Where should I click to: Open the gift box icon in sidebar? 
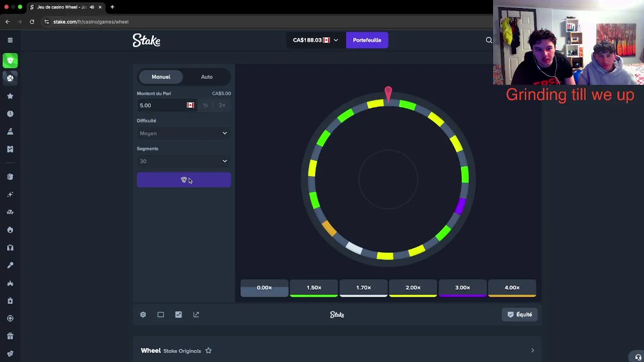point(10,336)
